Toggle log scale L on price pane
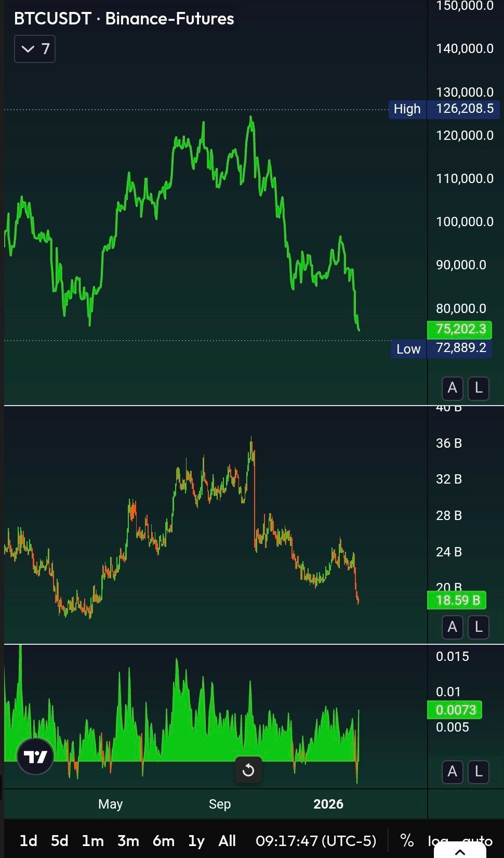 pos(479,388)
